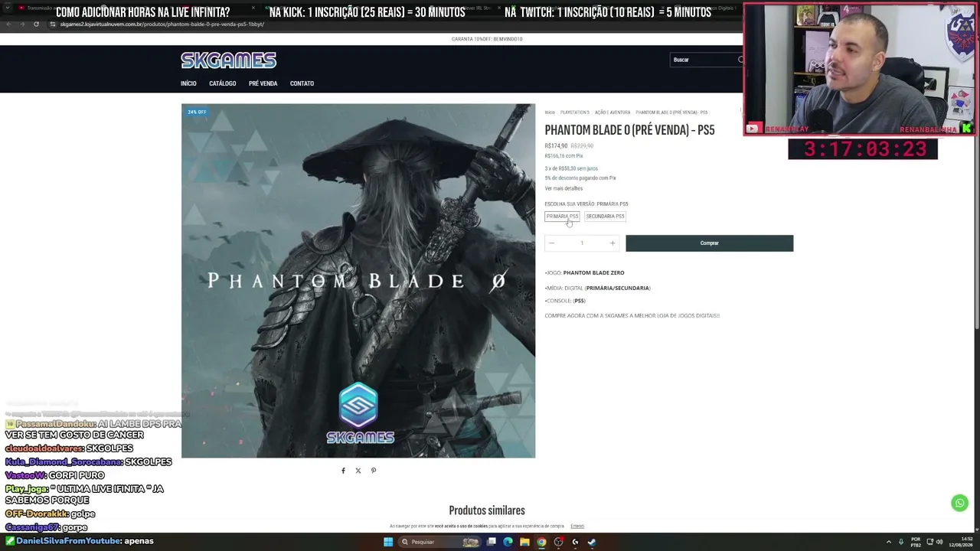Share product on X (Twitter)
This screenshot has height=551, width=980.
[358, 471]
